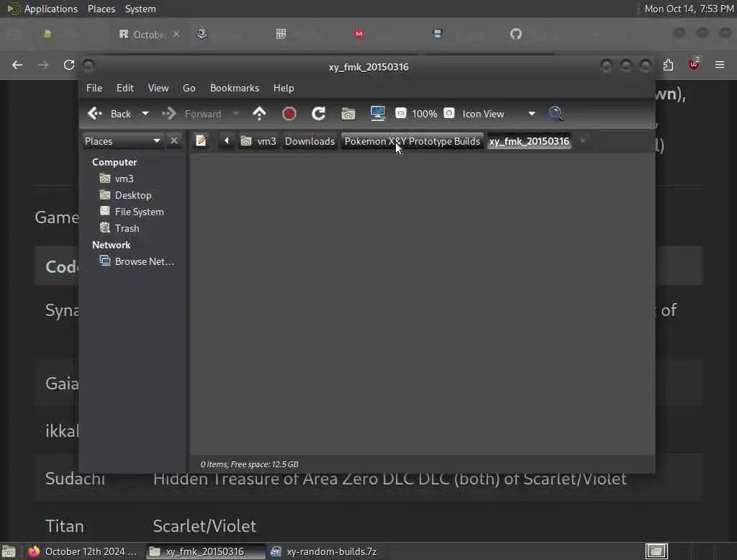Image resolution: width=737 pixels, height=560 pixels.
Task: Click the 100% zoom level
Action: point(425,114)
